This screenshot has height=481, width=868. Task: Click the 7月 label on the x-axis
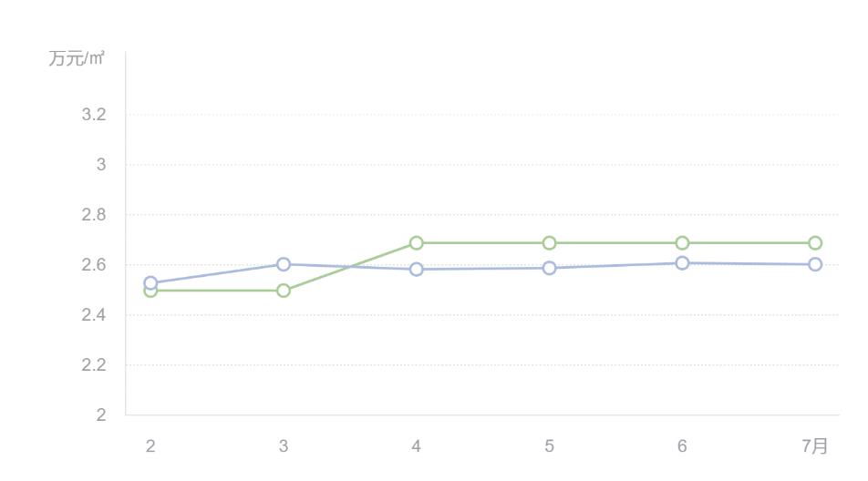click(815, 445)
